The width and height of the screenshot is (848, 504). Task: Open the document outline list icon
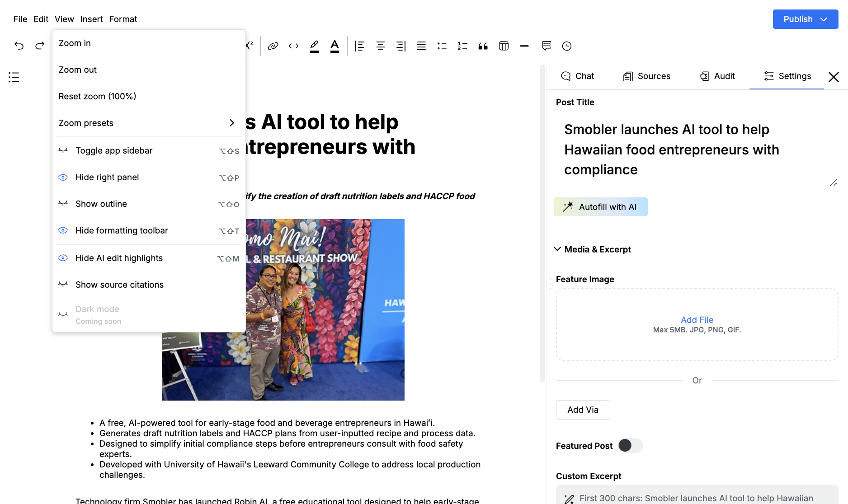(14, 77)
